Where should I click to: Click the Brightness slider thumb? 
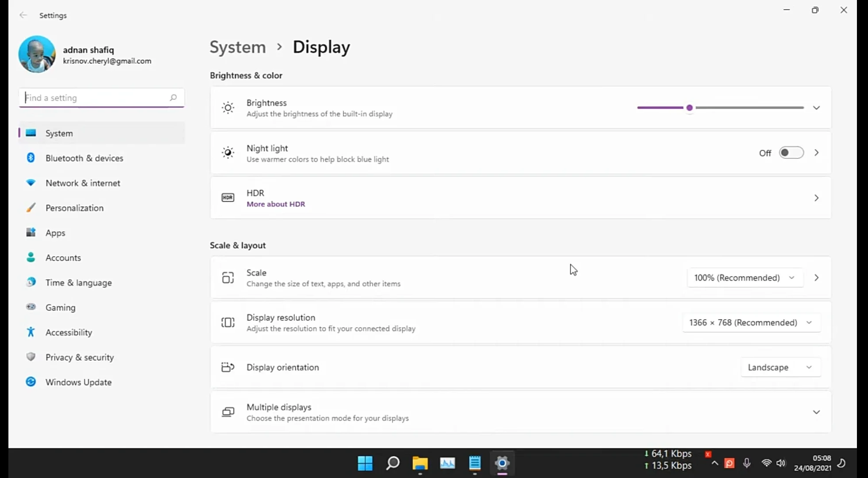pyautogui.click(x=689, y=108)
